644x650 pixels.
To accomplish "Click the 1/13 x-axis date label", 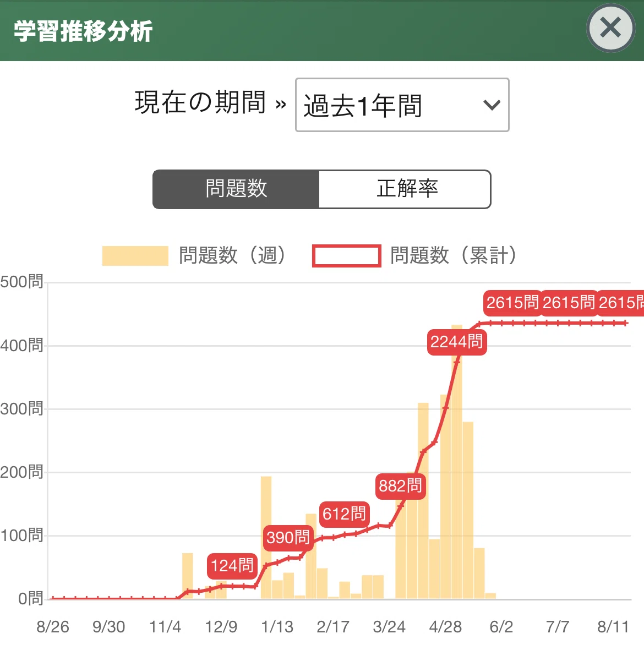I will pos(277,627).
